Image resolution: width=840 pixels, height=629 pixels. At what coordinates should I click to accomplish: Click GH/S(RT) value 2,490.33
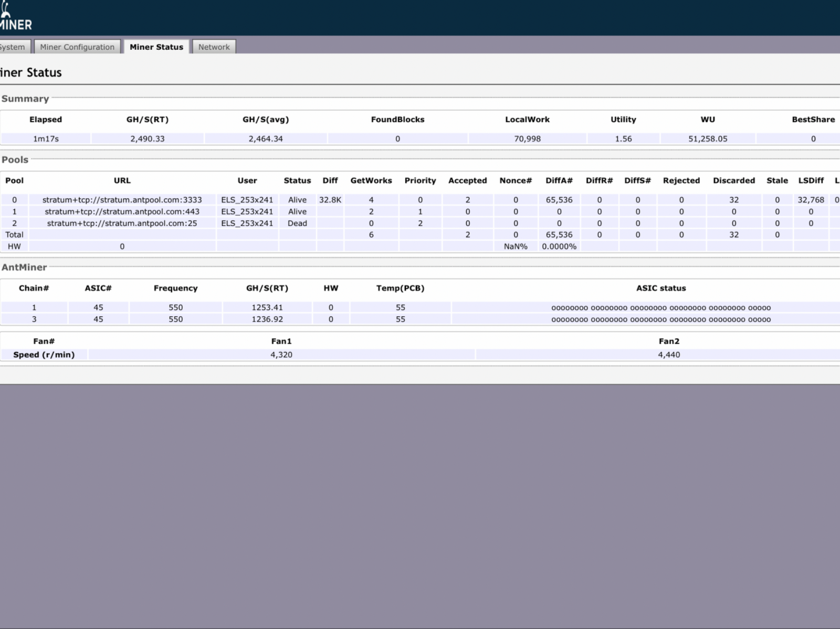point(148,138)
